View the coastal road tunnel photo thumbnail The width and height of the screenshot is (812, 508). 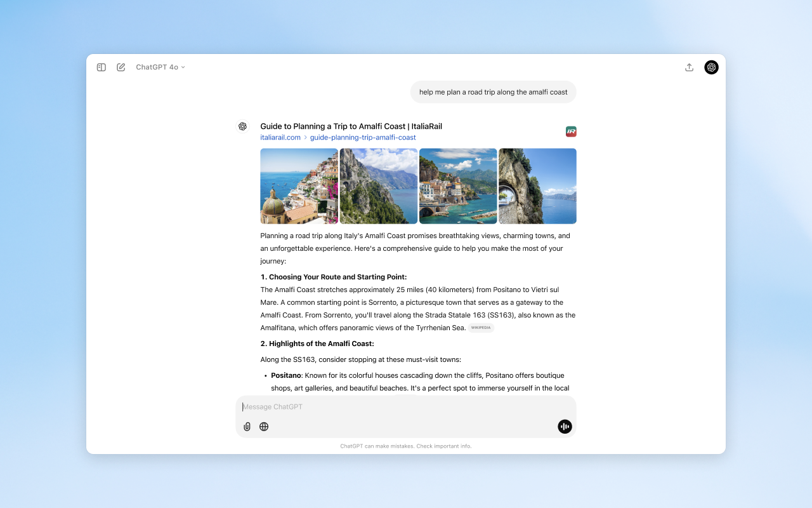click(x=537, y=185)
